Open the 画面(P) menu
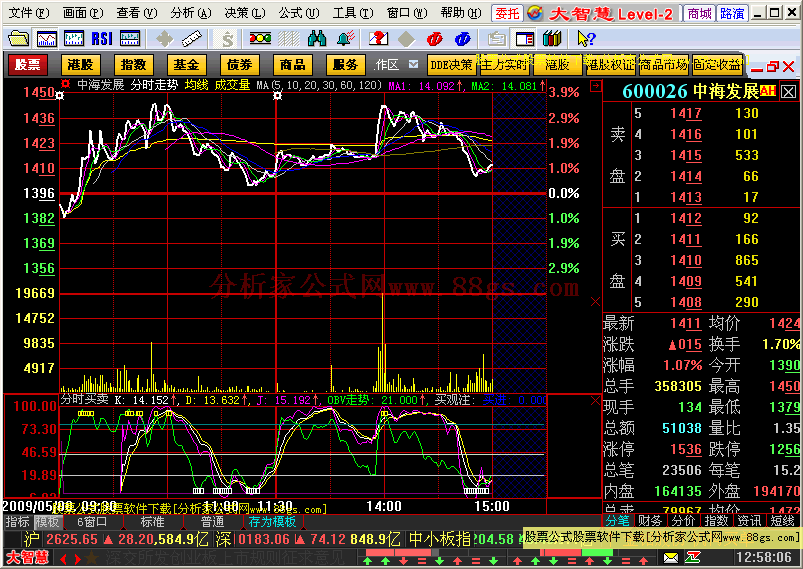Screen dimensions: 803x569 (83, 13)
